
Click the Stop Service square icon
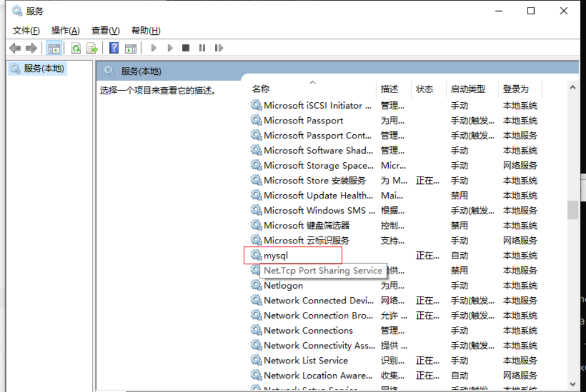point(186,48)
